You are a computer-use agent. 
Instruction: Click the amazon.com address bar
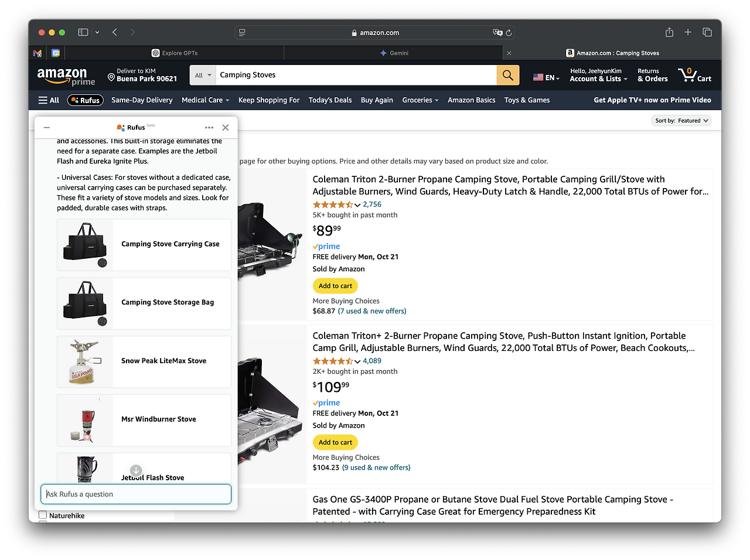pyautogui.click(x=375, y=33)
